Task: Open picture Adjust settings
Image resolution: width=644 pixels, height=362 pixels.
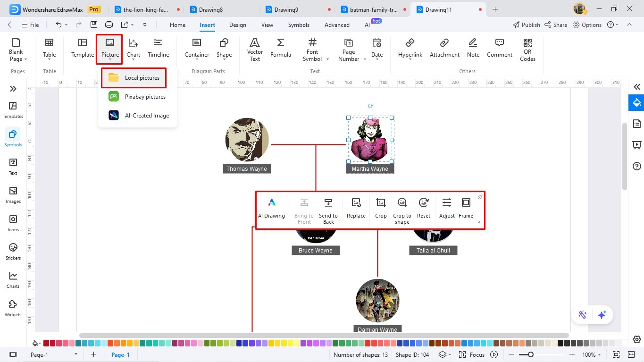Action: pos(447,208)
